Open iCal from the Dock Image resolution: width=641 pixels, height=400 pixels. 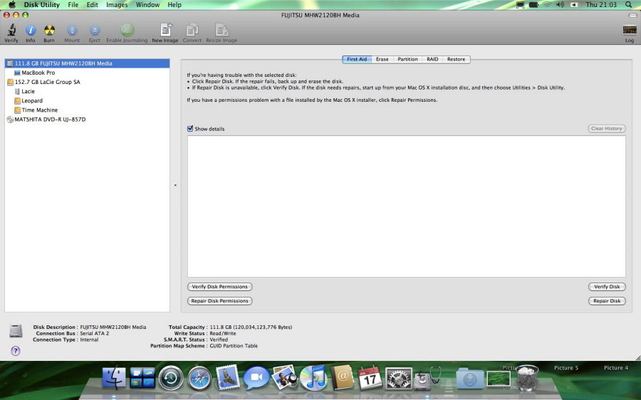coord(370,378)
